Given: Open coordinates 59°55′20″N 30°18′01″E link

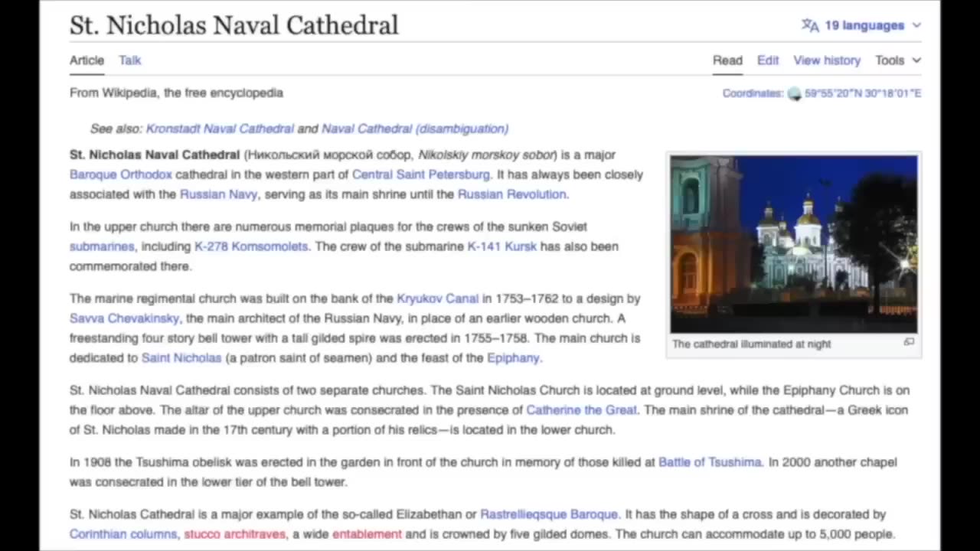Looking at the screenshot, I should point(863,93).
